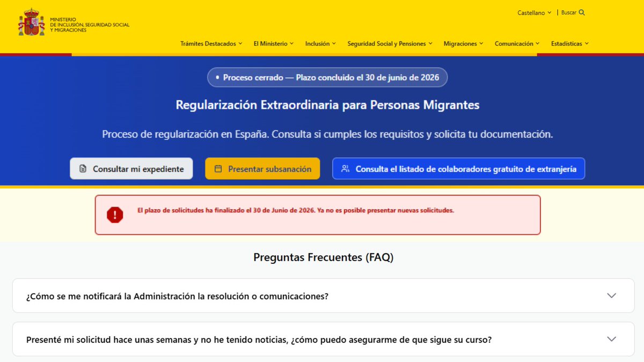This screenshot has width=644, height=362.
Task: Open the Estadísticas menu
Action: tap(570, 44)
